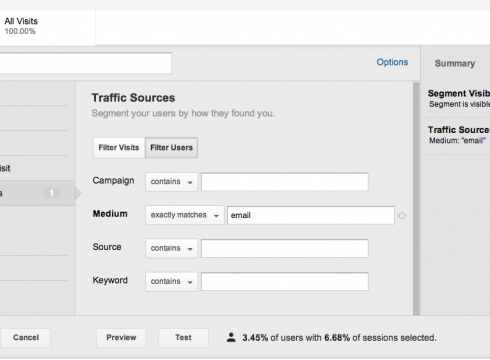The image size is (490, 360).
Task: Click the Test button
Action: pos(183,338)
